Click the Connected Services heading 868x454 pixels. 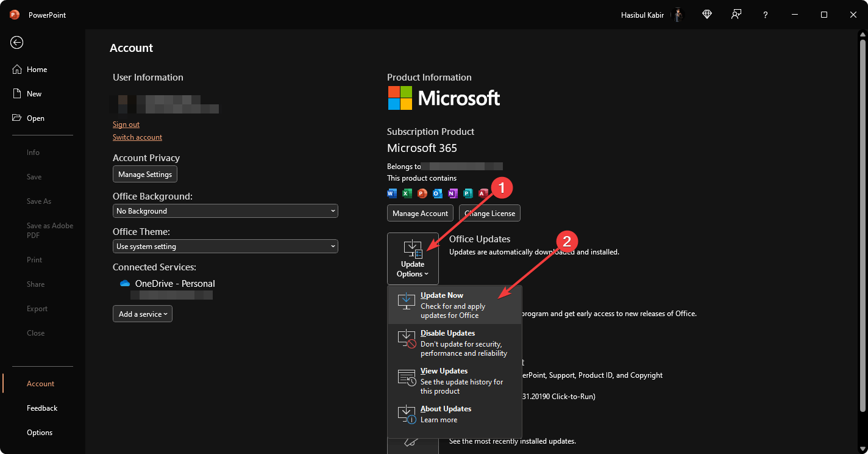click(x=154, y=267)
